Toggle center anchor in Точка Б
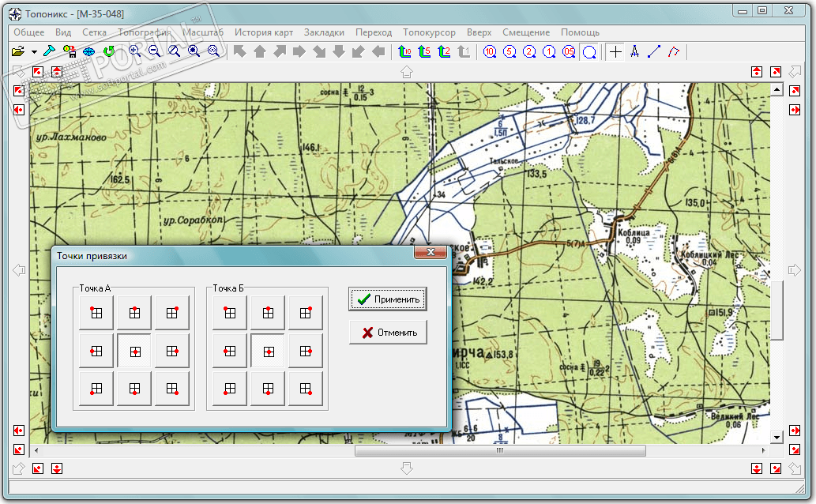The image size is (816, 504). (268, 351)
